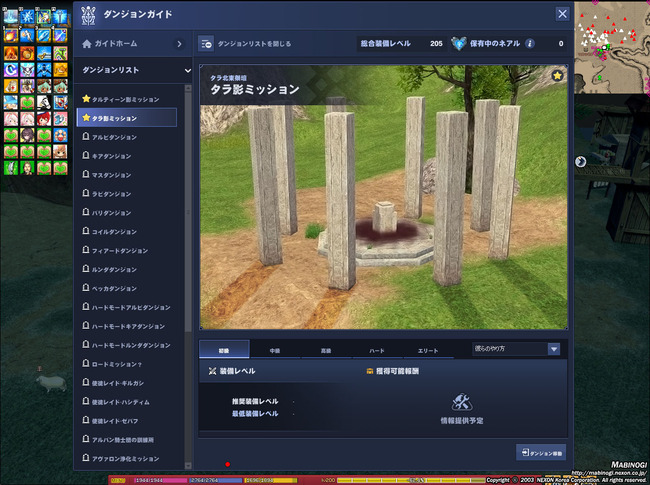Click the blue MP bar at bottom
The height and width of the screenshot is (485, 650).
(x=215, y=480)
